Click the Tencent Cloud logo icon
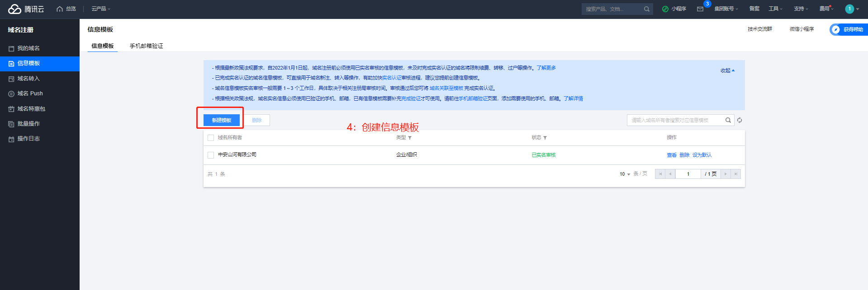The image size is (868, 290). pyautogui.click(x=15, y=9)
